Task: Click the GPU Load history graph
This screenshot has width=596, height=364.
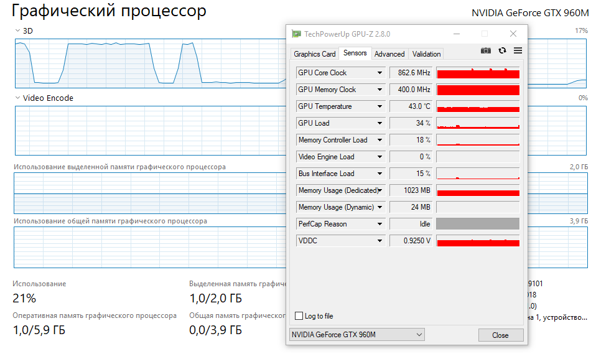Action: 478,123
